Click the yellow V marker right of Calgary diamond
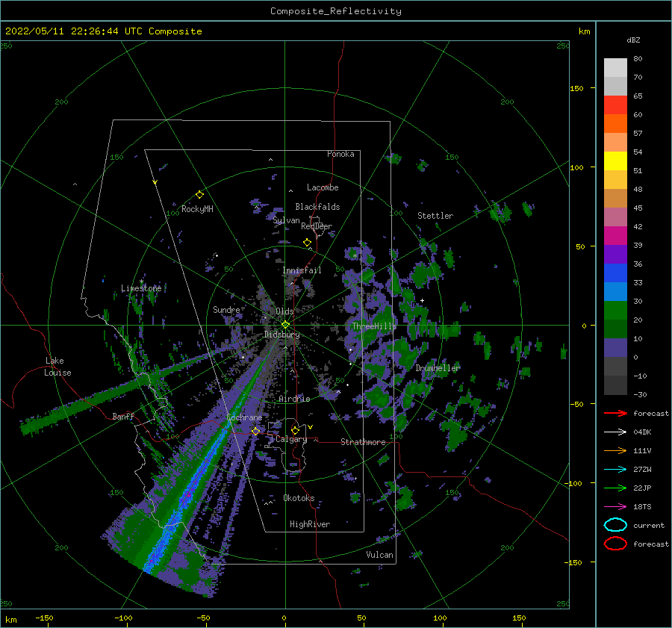The width and height of the screenshot is (672, 628). 311,427
